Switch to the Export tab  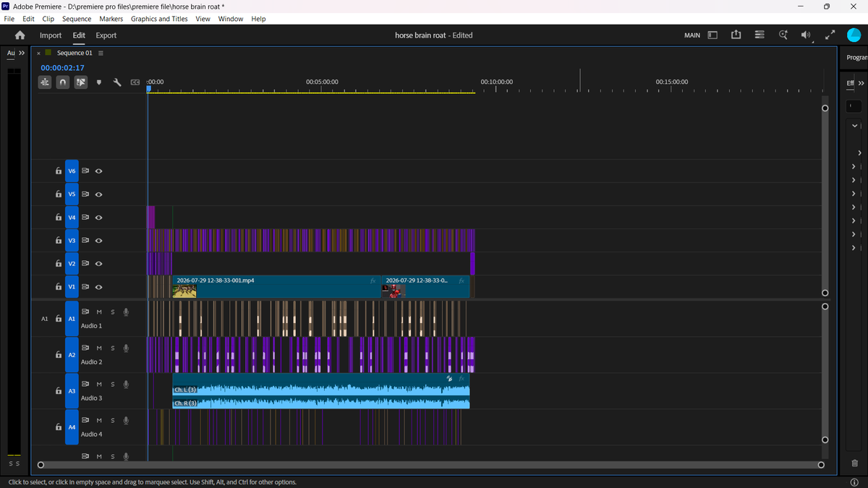[106, 35]
